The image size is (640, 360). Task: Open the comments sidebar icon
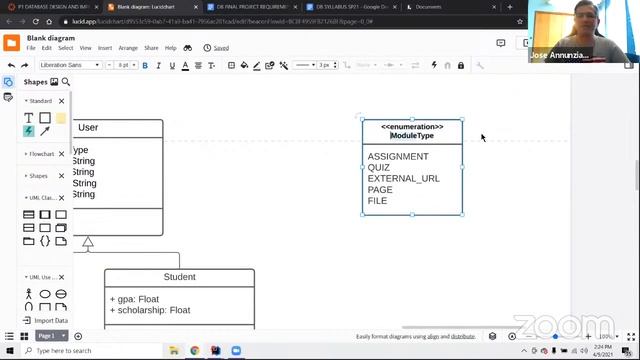[x=8, y=97]
